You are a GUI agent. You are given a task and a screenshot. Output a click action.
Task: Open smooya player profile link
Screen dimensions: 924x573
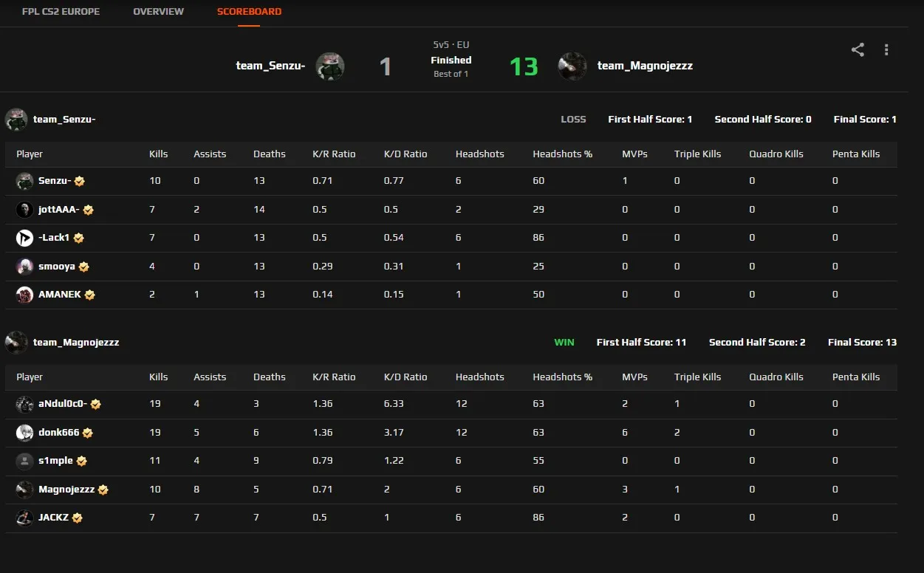pos(57,266)
